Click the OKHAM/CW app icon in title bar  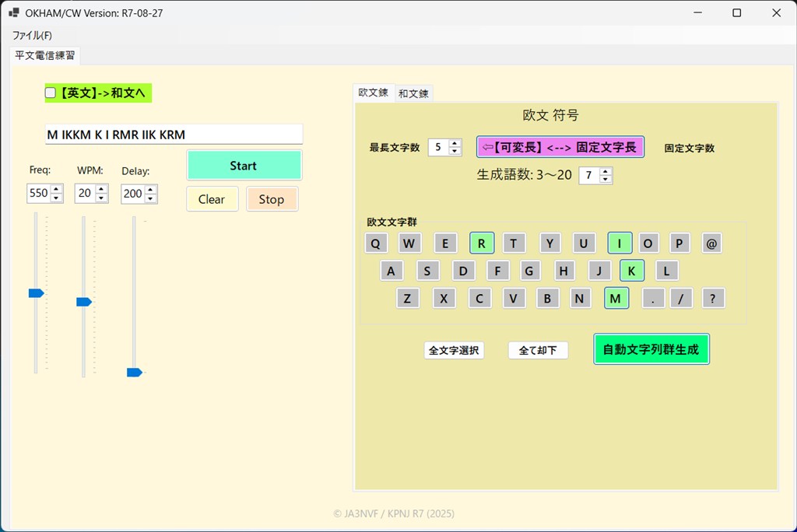pos(14,13)
